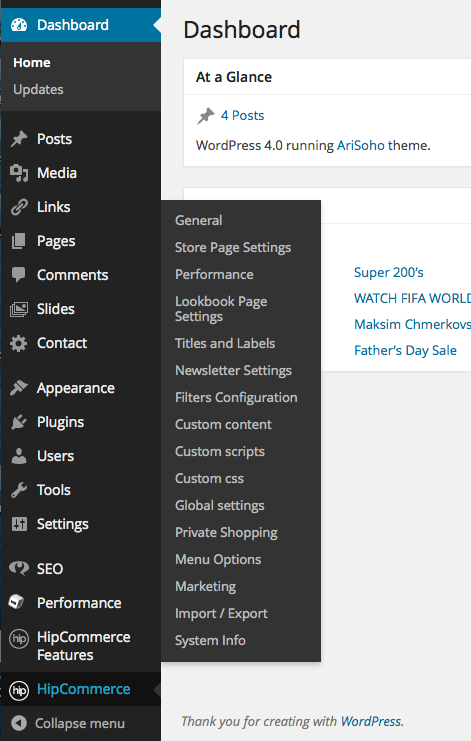Click the Tools wrench icon
This screenshot has height=741, width=471.
[19, 490]
